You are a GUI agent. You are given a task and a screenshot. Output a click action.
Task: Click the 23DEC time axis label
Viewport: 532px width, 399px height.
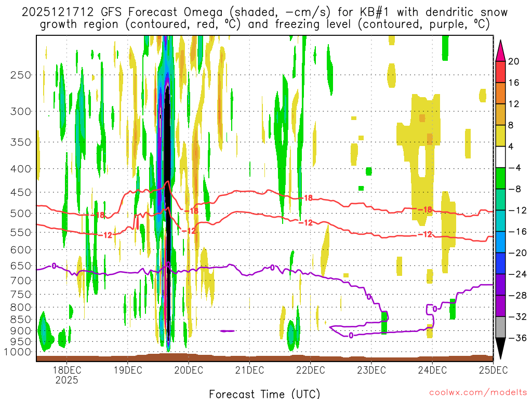pos(371,369)
